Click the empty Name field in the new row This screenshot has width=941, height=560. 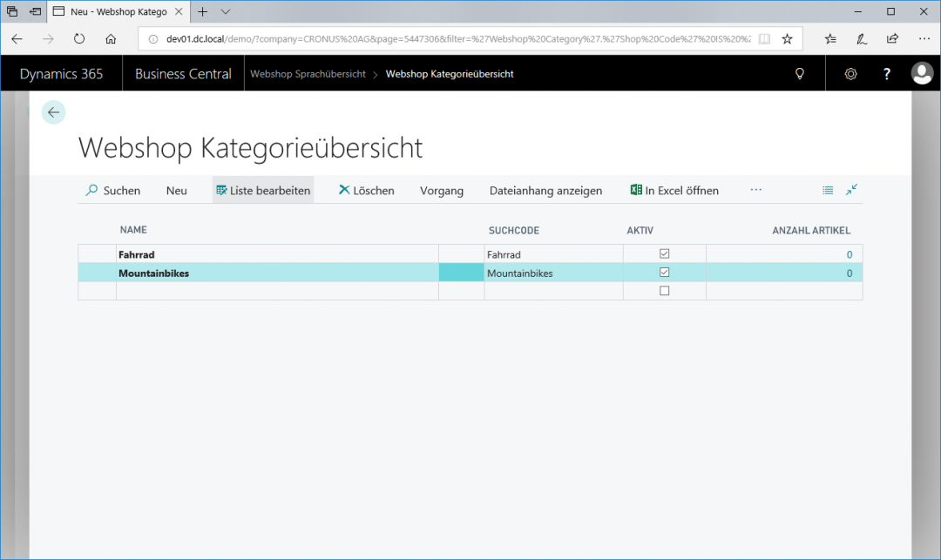tap(277, 292)
